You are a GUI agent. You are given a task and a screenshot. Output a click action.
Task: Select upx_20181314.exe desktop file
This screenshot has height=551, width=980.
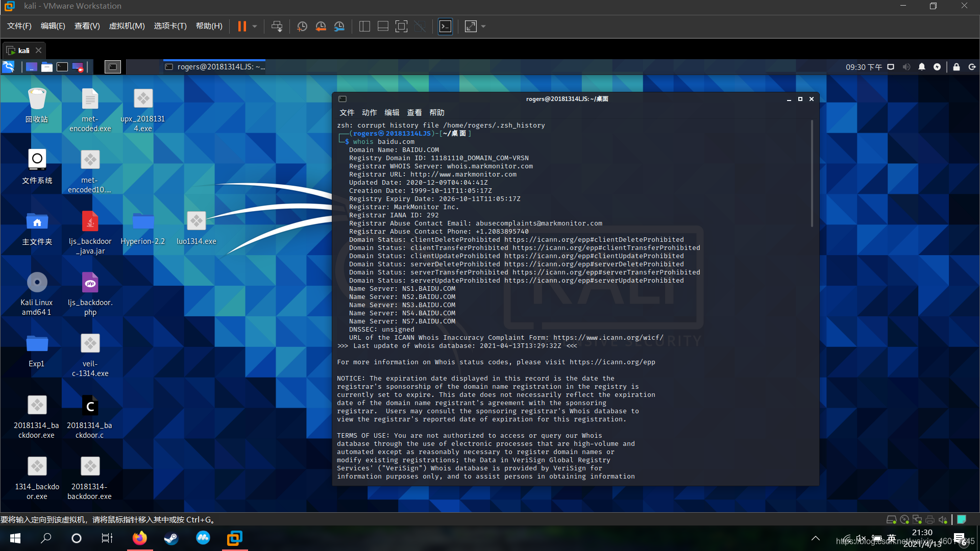coord(143,110)
